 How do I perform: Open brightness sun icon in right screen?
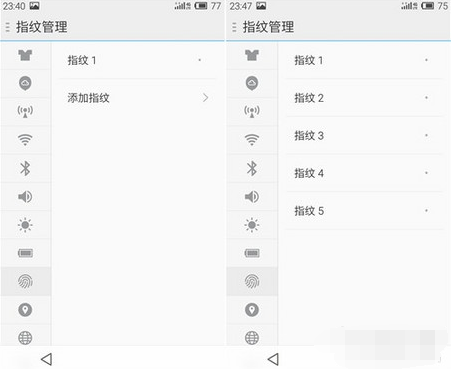click(252, 225)
